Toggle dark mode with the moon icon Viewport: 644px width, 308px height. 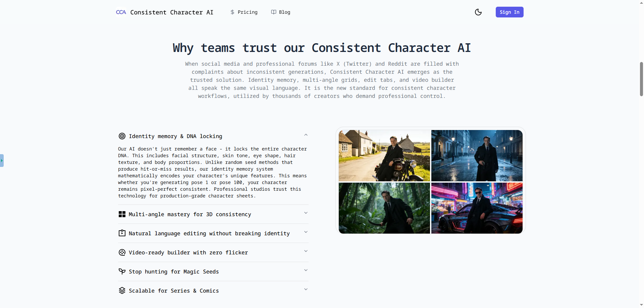(478, 12)
